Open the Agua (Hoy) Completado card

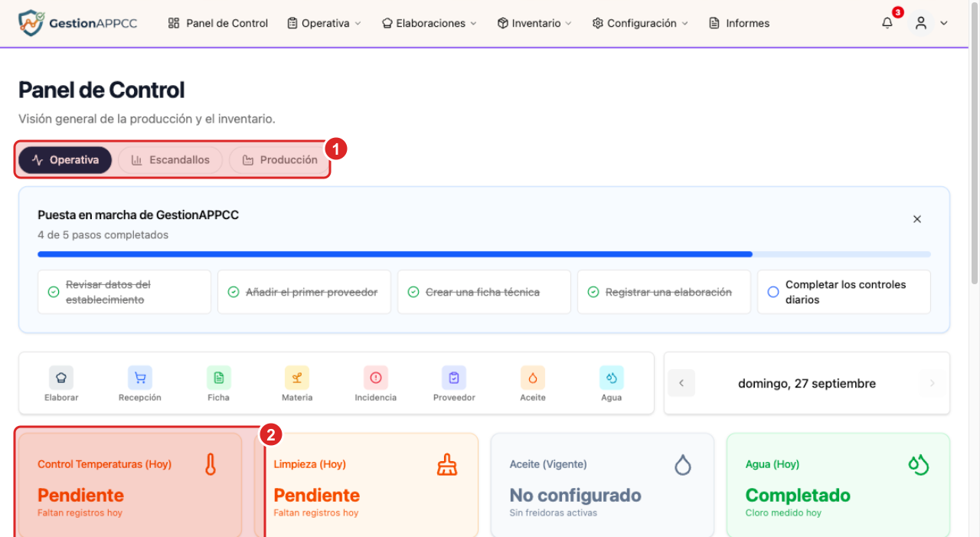(x=838, y=485)
